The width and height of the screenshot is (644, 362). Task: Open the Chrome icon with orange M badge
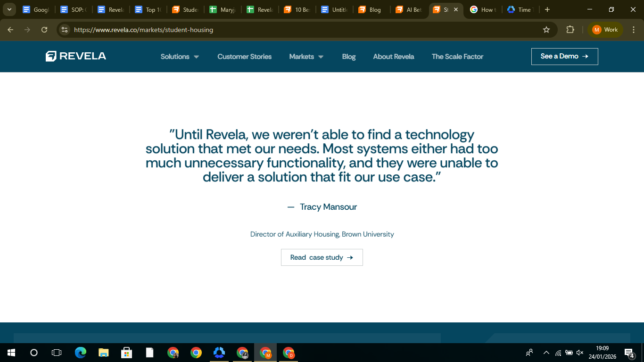point(266,353)
